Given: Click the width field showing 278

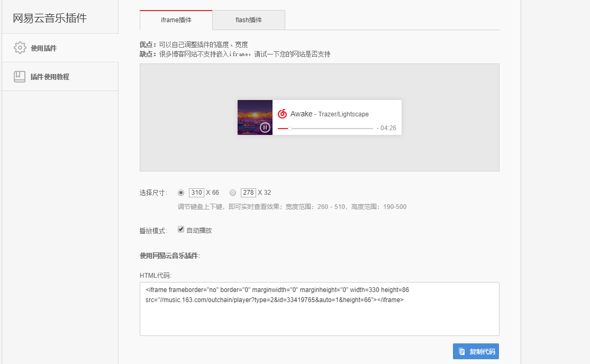Looking at the screenshot, I should click(x=248, y=193).
